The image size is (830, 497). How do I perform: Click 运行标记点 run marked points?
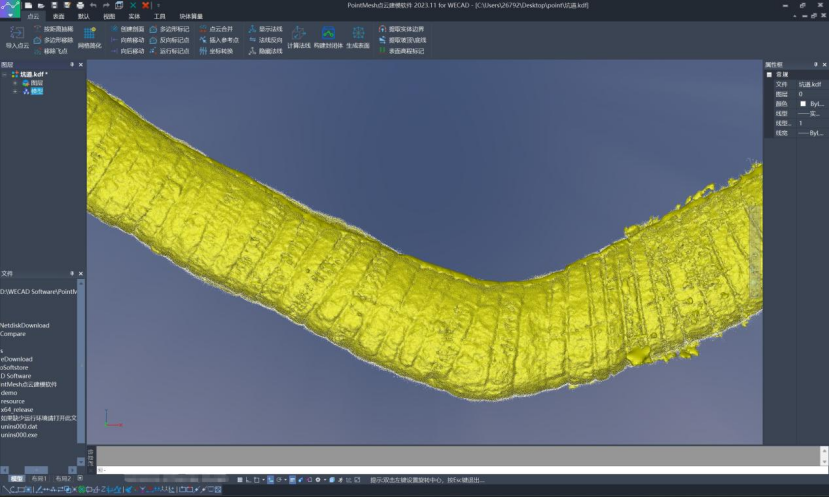tap(169, 51)
